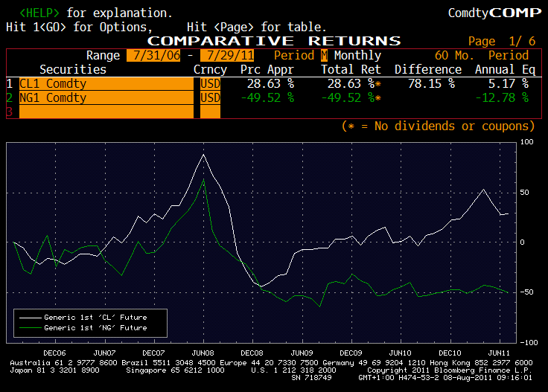Click the COMPARATIVE RETURNS title
This screenshot has width=548, height=392.
click(x=274, y=41)
